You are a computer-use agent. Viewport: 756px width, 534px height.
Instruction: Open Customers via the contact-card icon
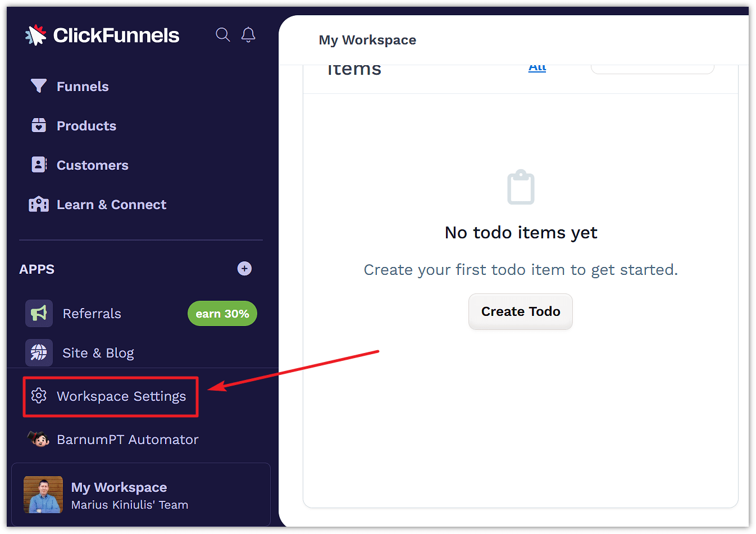click(x=38, y=164)
